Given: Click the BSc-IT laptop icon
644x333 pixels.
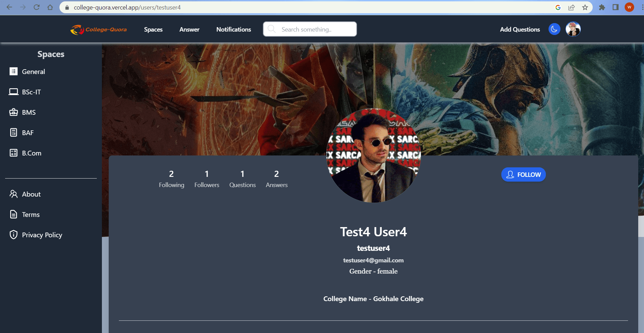Looking at the screenshot, I should coord(14,92).
